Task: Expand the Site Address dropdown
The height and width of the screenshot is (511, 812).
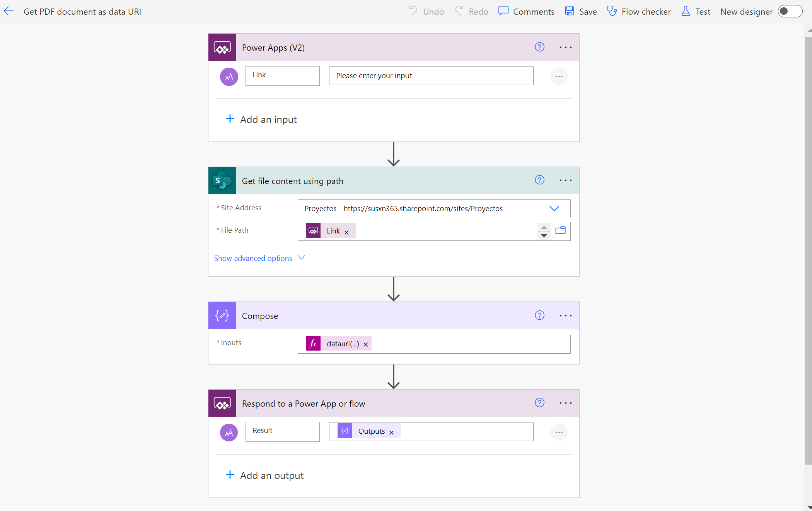Action: [554, 209]
